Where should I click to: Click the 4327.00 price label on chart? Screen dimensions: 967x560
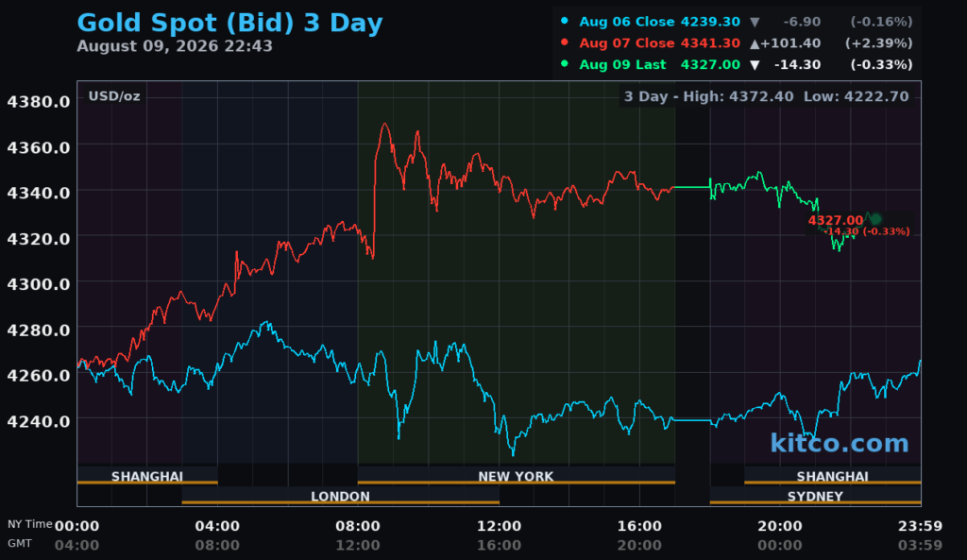point(836,220)
